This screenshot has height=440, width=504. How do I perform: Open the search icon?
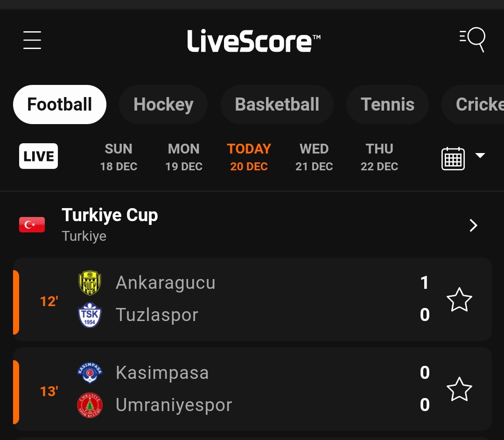473,39
